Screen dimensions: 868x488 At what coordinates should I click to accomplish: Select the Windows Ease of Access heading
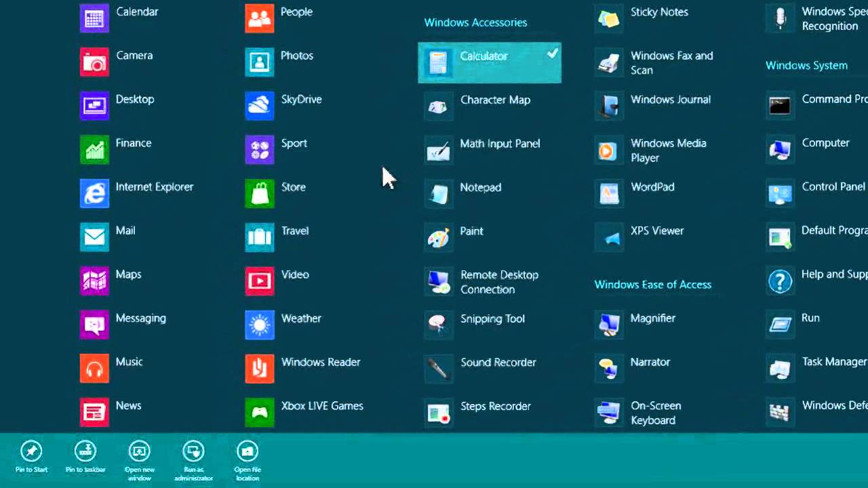653,285
